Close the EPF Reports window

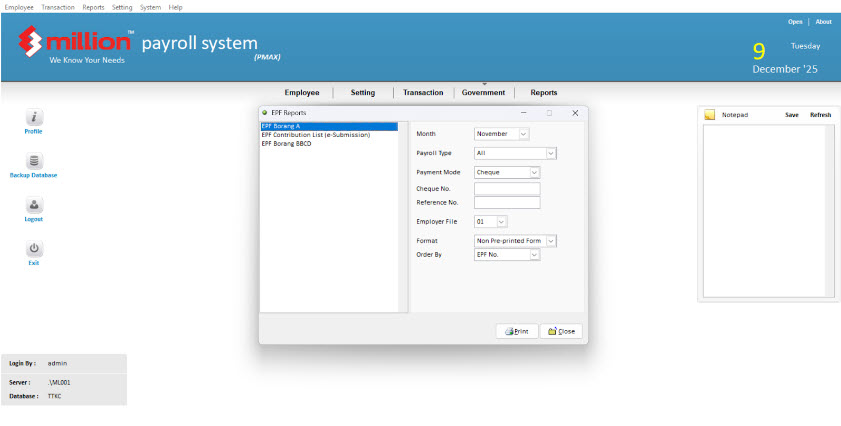pos(575,113)
